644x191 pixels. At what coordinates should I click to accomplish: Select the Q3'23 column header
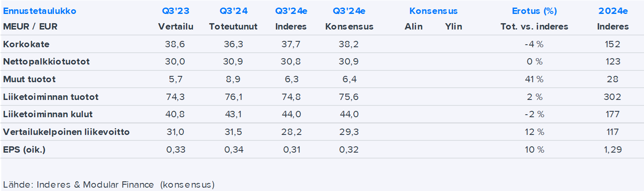(175, 11)
